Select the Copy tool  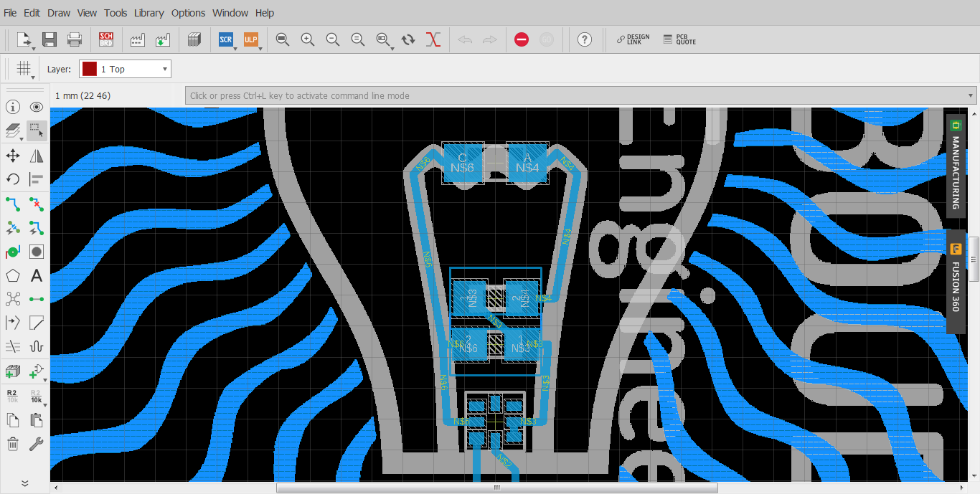13,420
